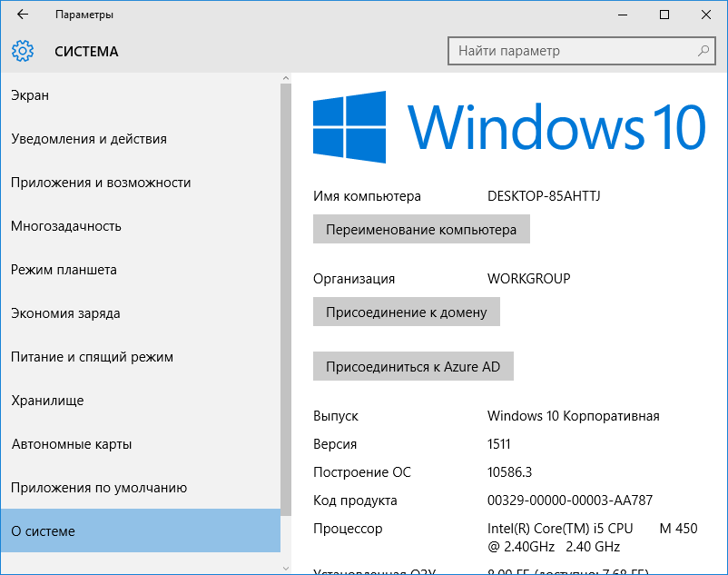Open Приложения по умолчанию
The height and width of the screenshot is (575, 728).
(x=140, y=488)
